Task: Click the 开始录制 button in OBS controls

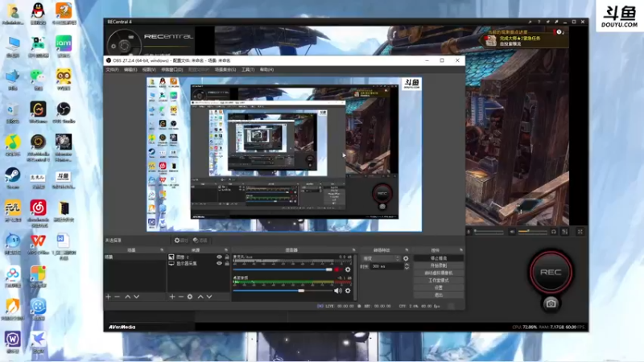Action: [x=438, y=265]
